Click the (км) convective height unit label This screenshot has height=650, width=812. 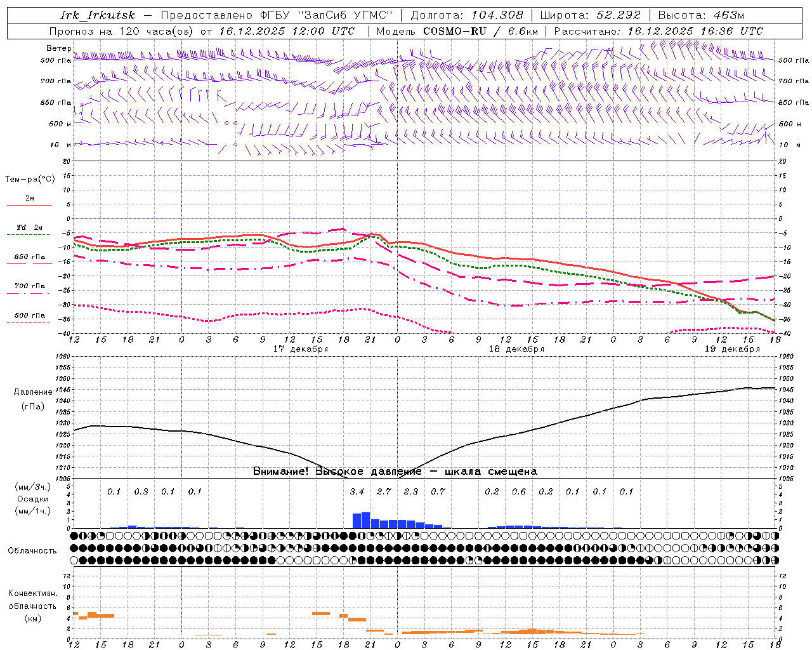(x=33, y=618)
